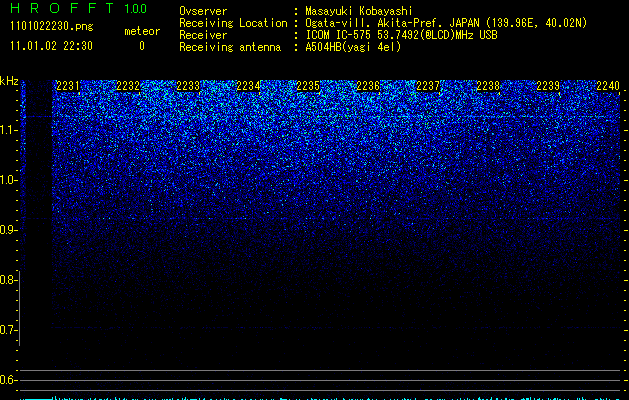Screen dimensions: 629x400
Task: Click the Receiving Location label
Action: (x=233, y=23)
